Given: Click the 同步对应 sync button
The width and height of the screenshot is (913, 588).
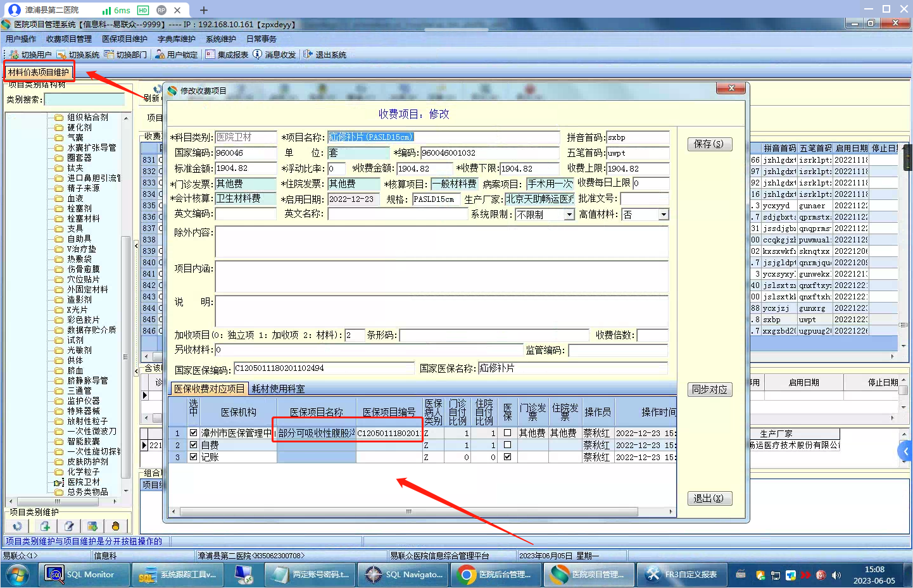Looking at the screenshot, I should 710,390.
